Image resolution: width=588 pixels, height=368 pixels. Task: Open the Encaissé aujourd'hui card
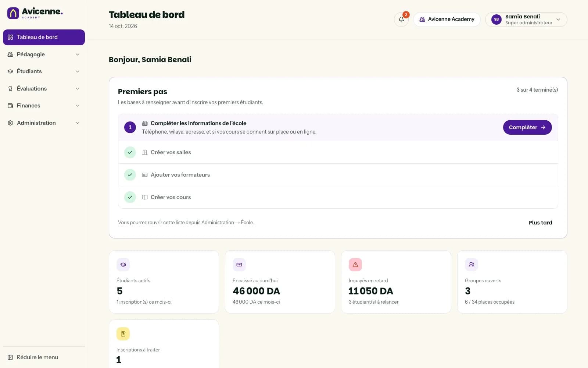click(280, 282)
